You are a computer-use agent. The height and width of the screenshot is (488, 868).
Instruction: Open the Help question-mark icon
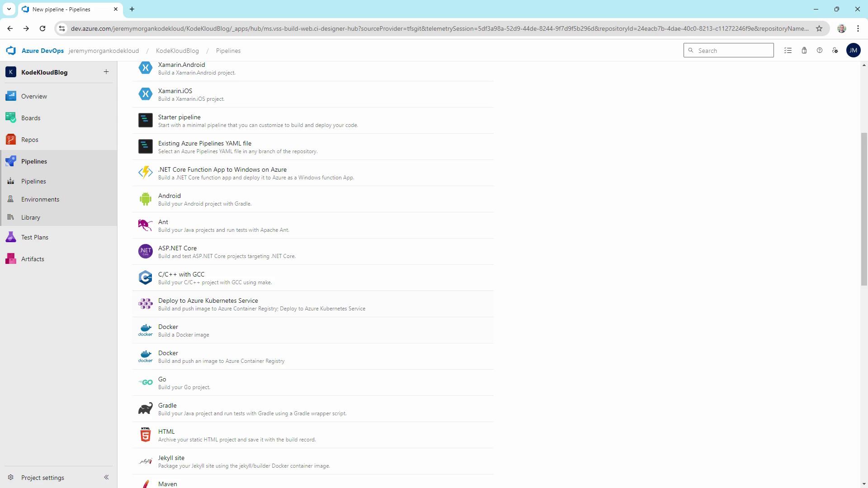(820, 51)
